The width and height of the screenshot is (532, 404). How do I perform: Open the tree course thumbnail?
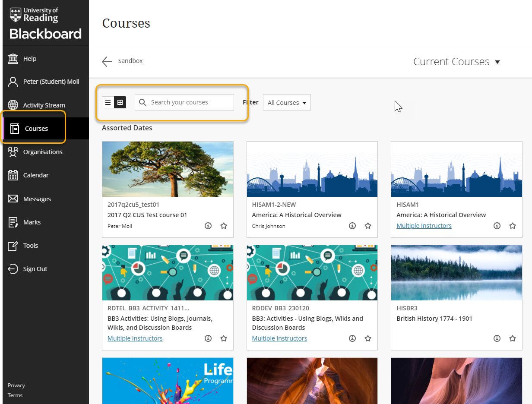[x=168, y=169]
